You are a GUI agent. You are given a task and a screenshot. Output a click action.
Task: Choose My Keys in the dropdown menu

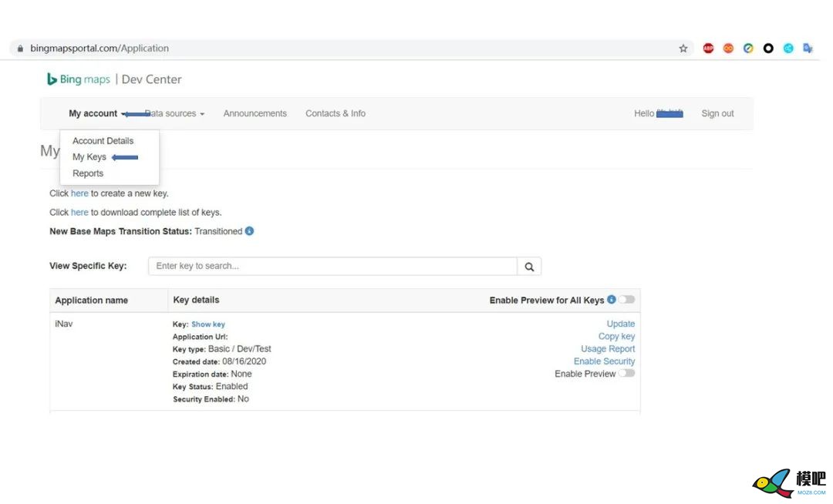tap(89, 157)
